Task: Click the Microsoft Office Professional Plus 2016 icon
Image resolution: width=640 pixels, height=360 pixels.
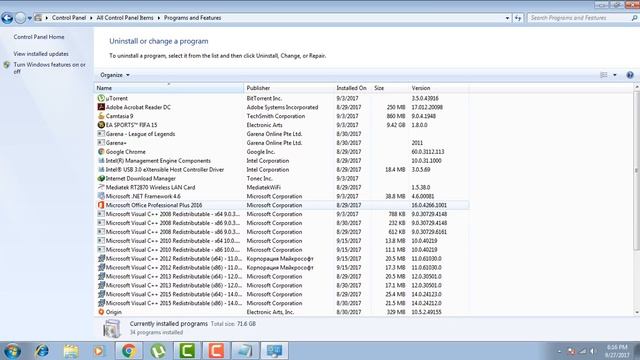Action: pos(101,205)
